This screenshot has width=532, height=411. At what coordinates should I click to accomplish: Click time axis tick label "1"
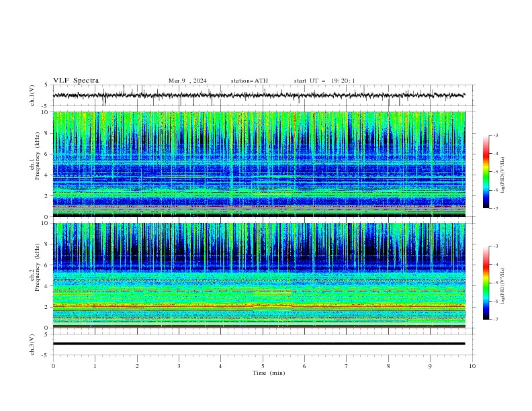pyautogui.click(x=95, y=366)
